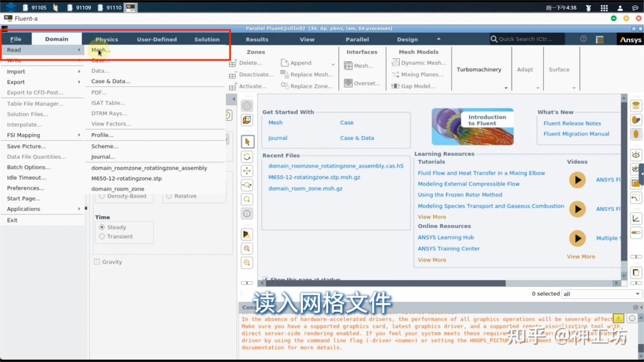Open M650-12-rotatingzone.stp.msh.gz recent file

click(x=315, y=177)
